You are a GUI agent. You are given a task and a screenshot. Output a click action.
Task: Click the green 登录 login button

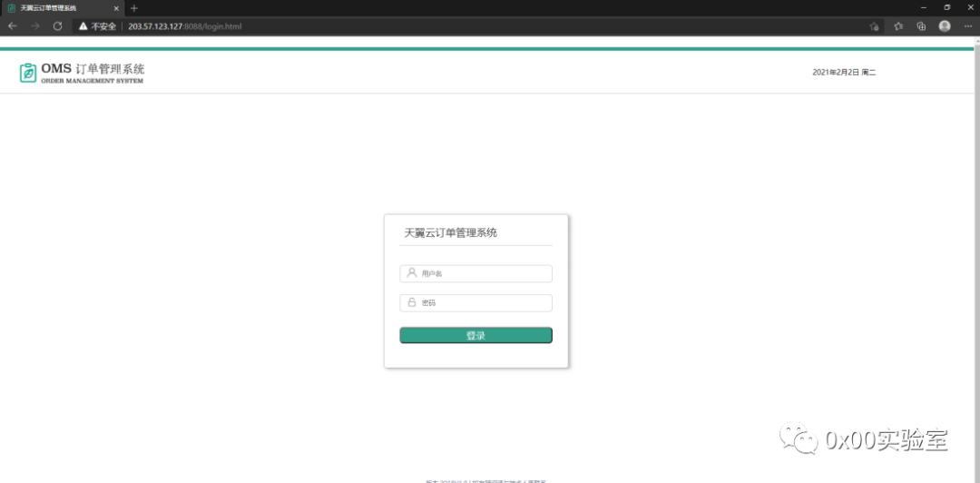point(475,335)
